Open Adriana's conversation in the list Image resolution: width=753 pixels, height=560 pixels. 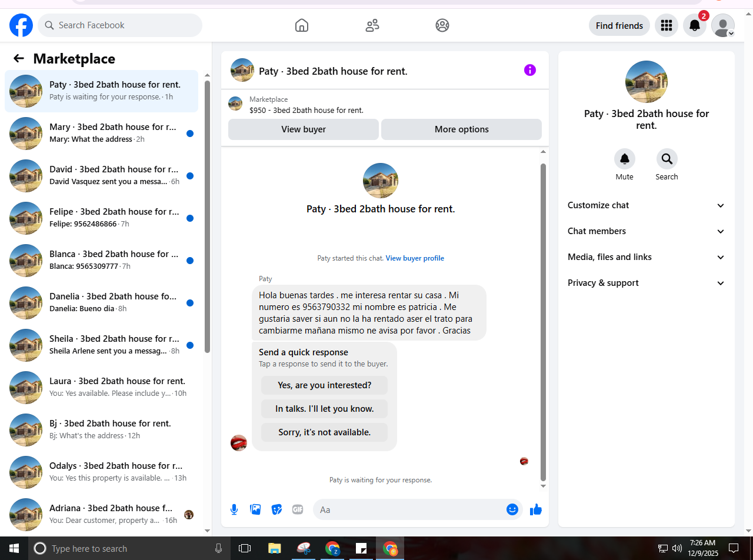(x=101, y=515)
